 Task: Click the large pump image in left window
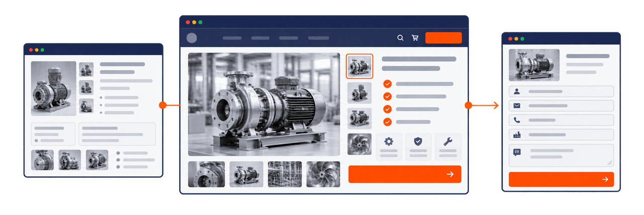pos(53,89)
